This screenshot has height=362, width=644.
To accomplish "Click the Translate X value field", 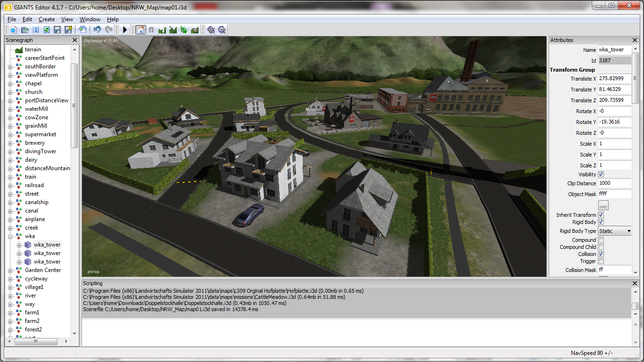I will click(x=614, y=78).
